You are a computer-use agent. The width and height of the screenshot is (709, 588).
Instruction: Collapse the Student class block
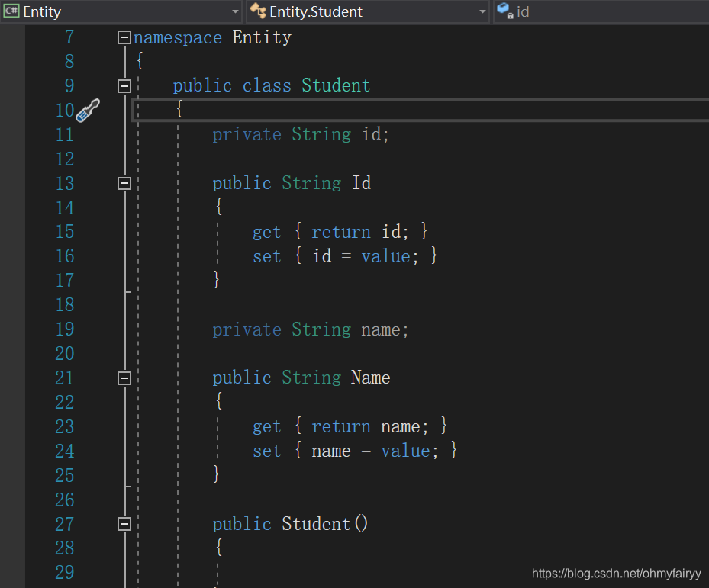click(x=124, y=86)
